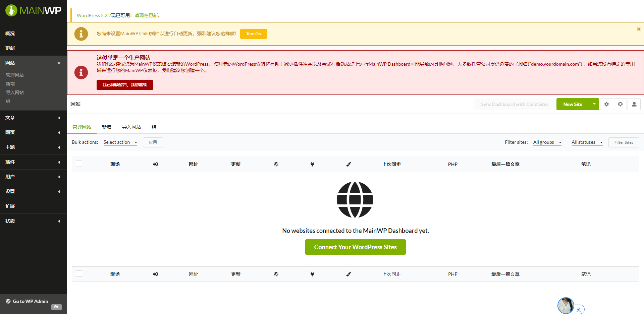Click brush icon in table footer
Viewport: 644px width, 314px height.
(348, 274)
